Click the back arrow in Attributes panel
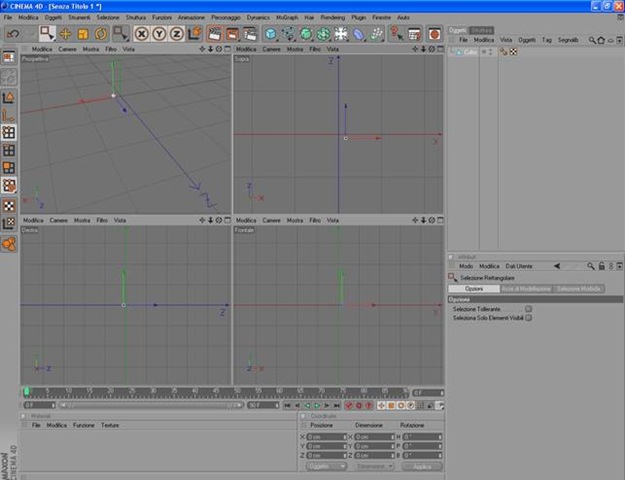Screen dimensions: 625x480 [557, 266]
